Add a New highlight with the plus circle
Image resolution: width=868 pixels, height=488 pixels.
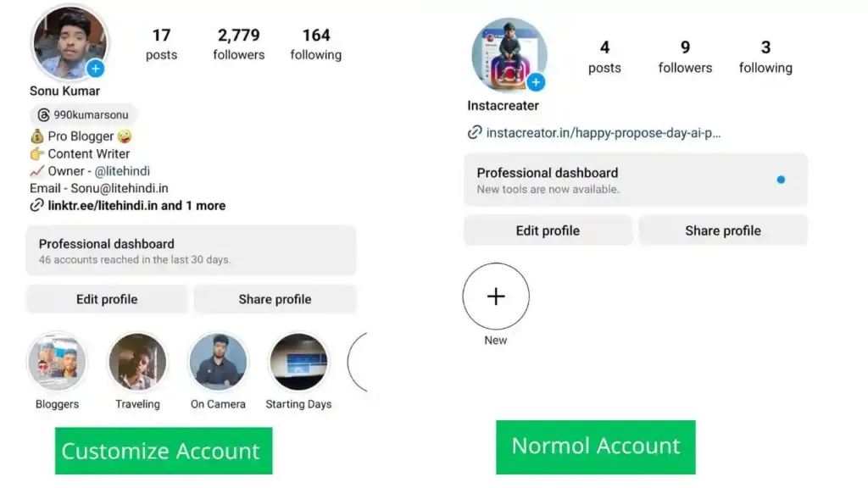pyautogui.click(x=496, y=297)
